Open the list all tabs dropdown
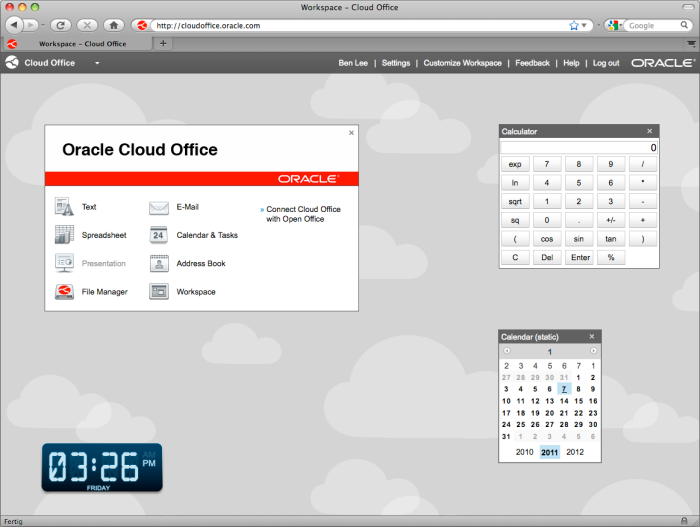Viewport: 700px width, 527px height. tap(691, 43)
